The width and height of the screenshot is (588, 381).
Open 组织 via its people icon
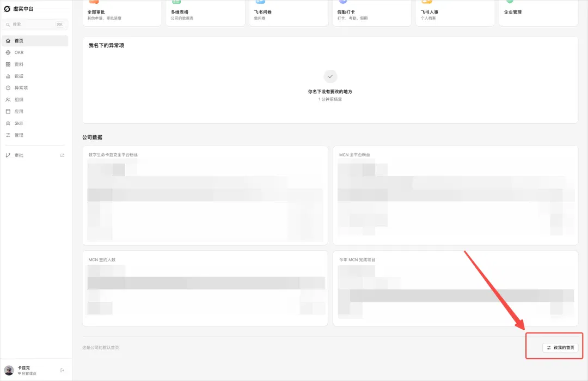[x=8, y=100]
